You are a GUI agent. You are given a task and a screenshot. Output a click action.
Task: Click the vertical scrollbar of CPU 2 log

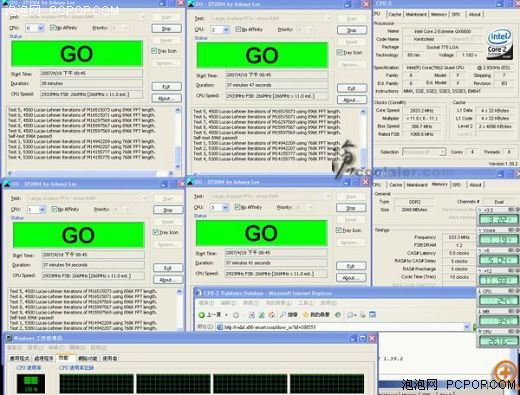coord(363,140)
